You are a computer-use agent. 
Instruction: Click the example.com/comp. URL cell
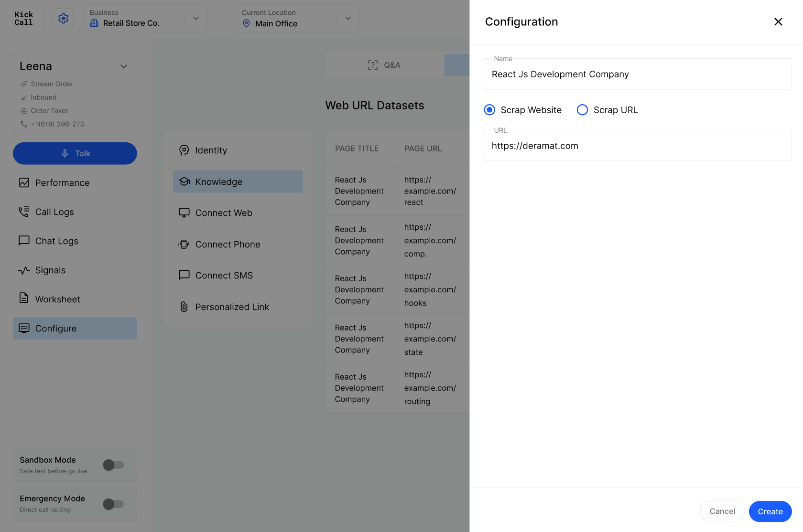430,240
